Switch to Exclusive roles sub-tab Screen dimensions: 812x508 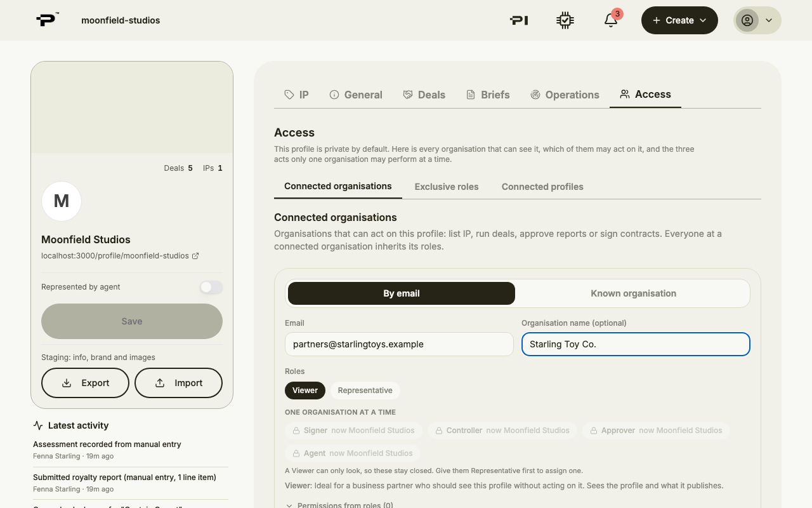click(x=447, y=187)
